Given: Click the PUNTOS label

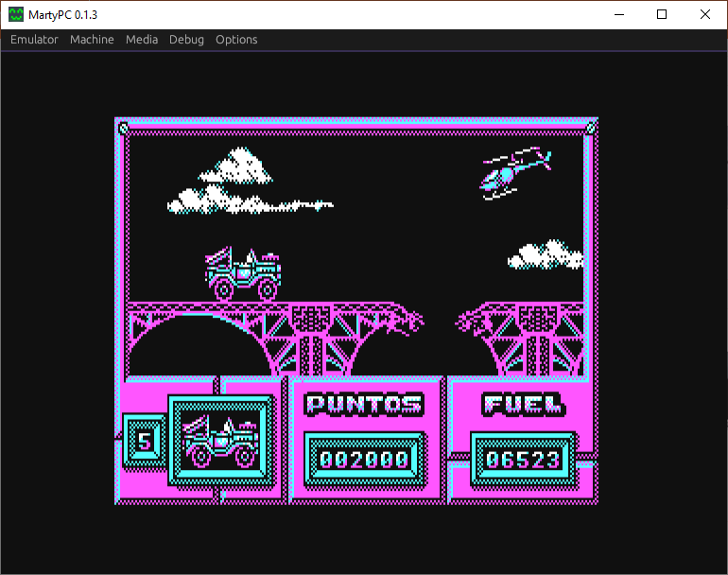Looking at the screenshot, I should (364, 404).
